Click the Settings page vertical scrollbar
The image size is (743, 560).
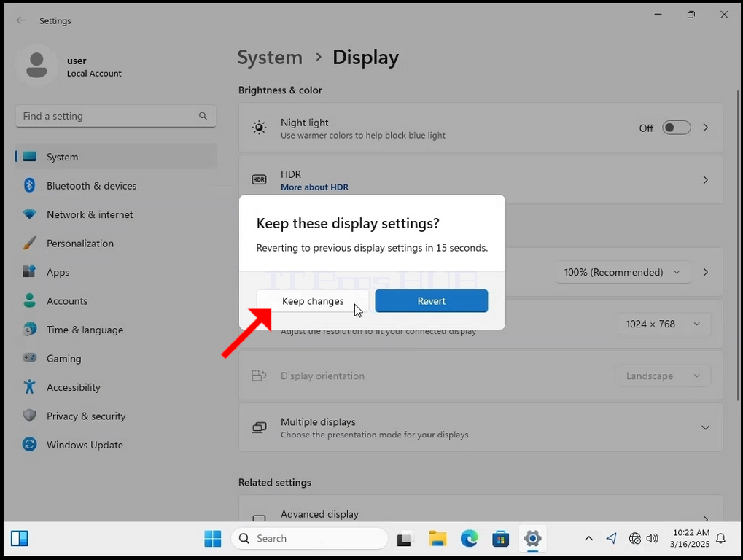pos(738,244)
